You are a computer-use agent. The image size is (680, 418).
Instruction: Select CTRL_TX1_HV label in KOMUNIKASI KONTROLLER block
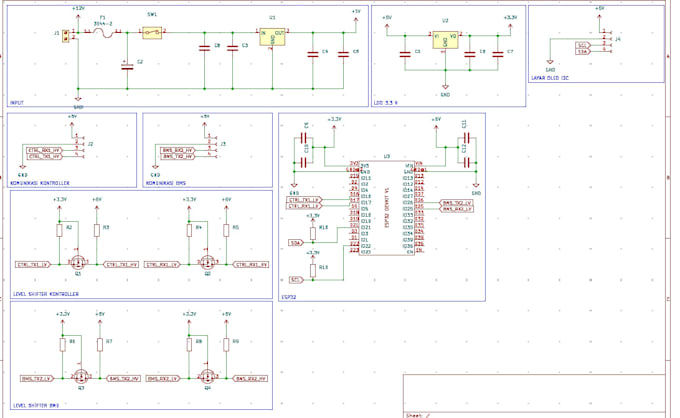pos(45,157)
